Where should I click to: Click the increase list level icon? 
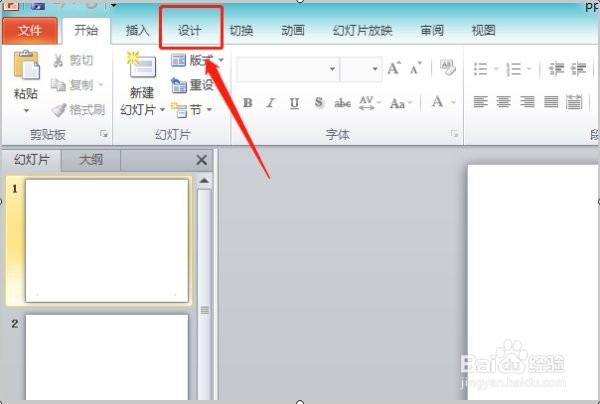579,69
